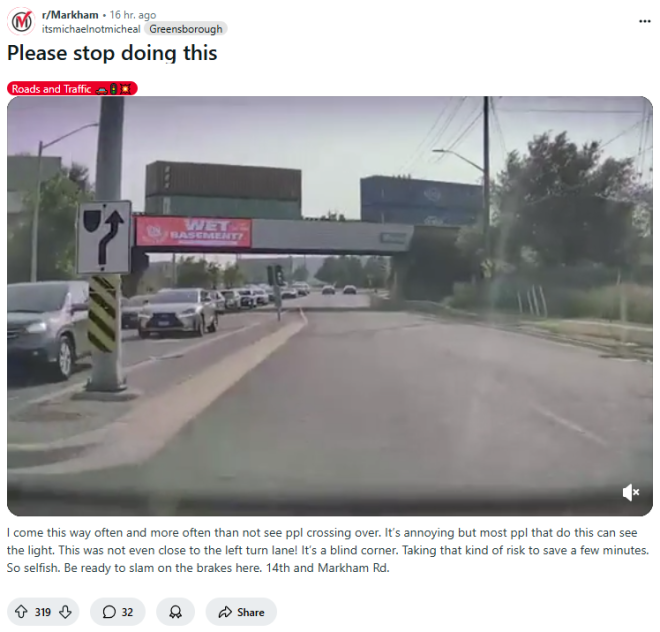Downvote the post
The image size is (660, 632).
tap(65, 611)
